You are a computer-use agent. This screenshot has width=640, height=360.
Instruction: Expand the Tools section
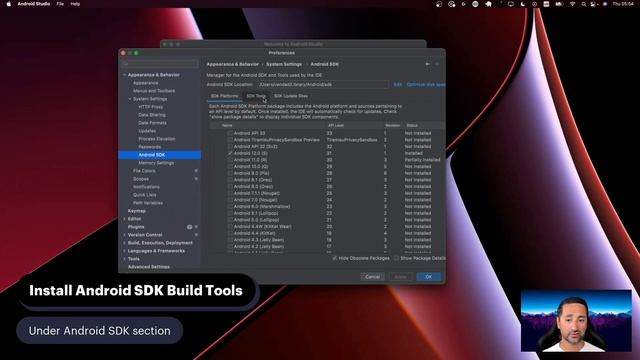coord(124,259)
